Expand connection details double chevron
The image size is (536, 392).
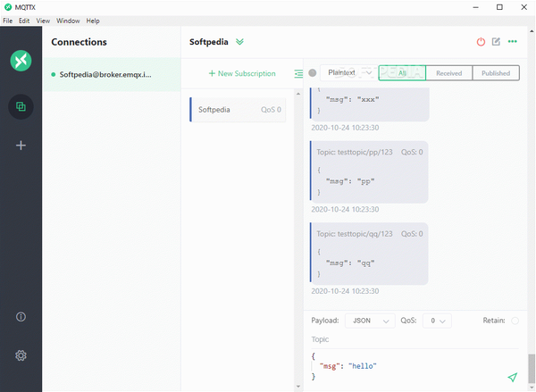click(x=239, y=42)
